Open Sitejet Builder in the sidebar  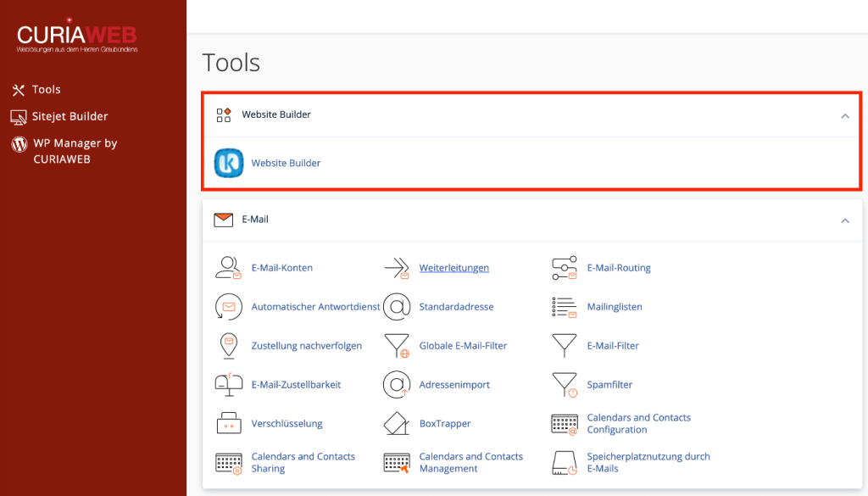coord(70,116)
